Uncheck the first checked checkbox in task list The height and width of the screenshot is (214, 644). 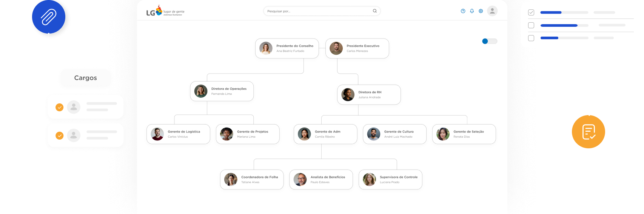(x=531, y=12)
